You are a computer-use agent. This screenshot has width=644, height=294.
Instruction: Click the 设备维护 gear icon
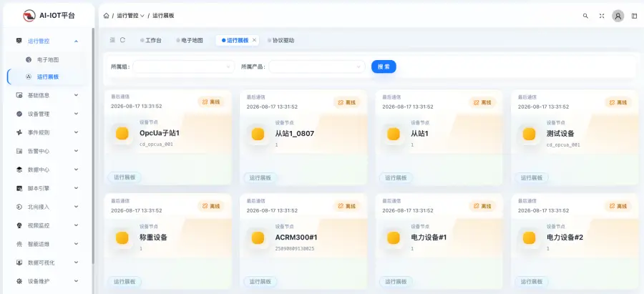point(19,281)
